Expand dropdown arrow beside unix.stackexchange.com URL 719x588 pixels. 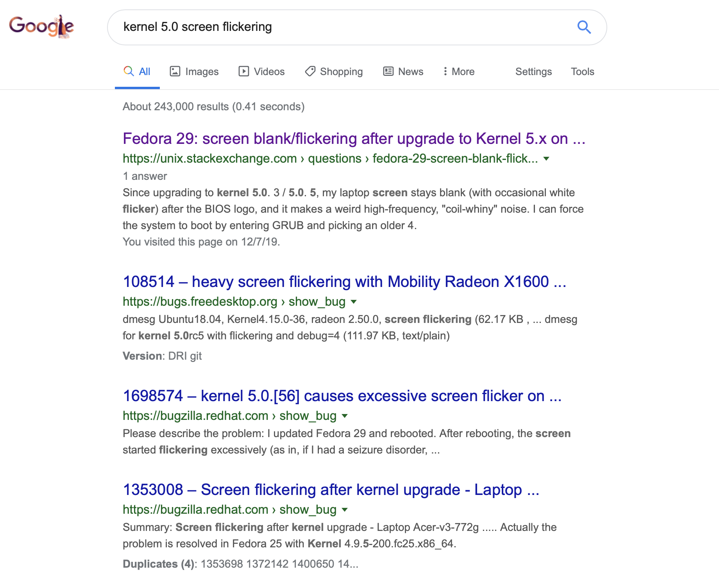pyautogui.click(x=546, y=159)
